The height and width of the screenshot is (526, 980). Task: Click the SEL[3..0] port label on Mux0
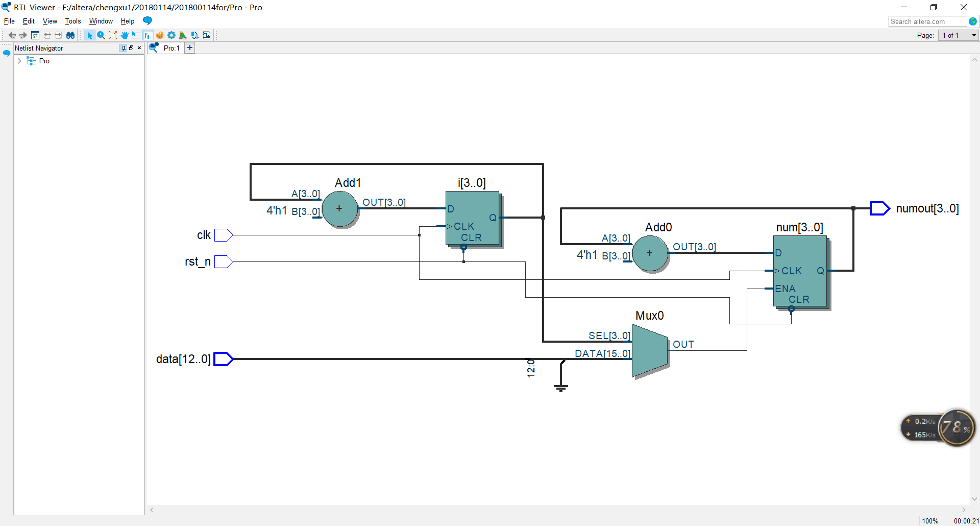(609, 336)
